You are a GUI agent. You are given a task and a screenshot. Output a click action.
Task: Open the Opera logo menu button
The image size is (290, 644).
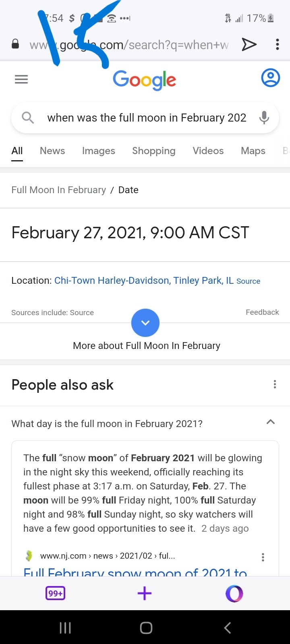[234, 593]
